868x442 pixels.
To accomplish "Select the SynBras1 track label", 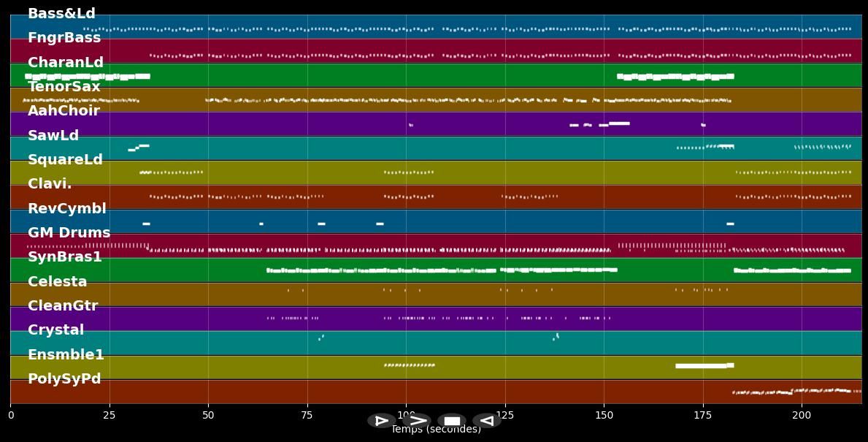I will [x=65, y=257].
